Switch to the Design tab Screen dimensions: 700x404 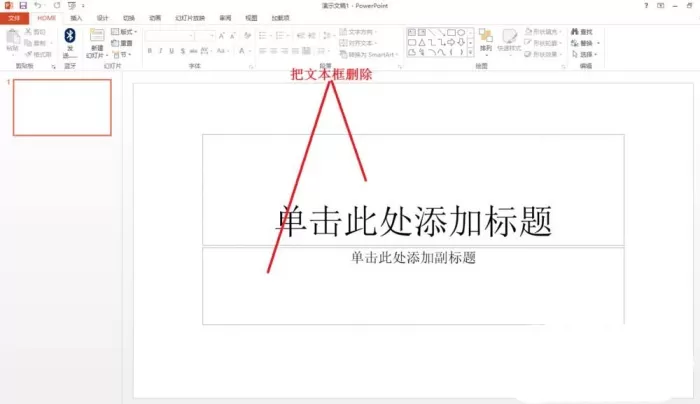click(x=102, y=18)
